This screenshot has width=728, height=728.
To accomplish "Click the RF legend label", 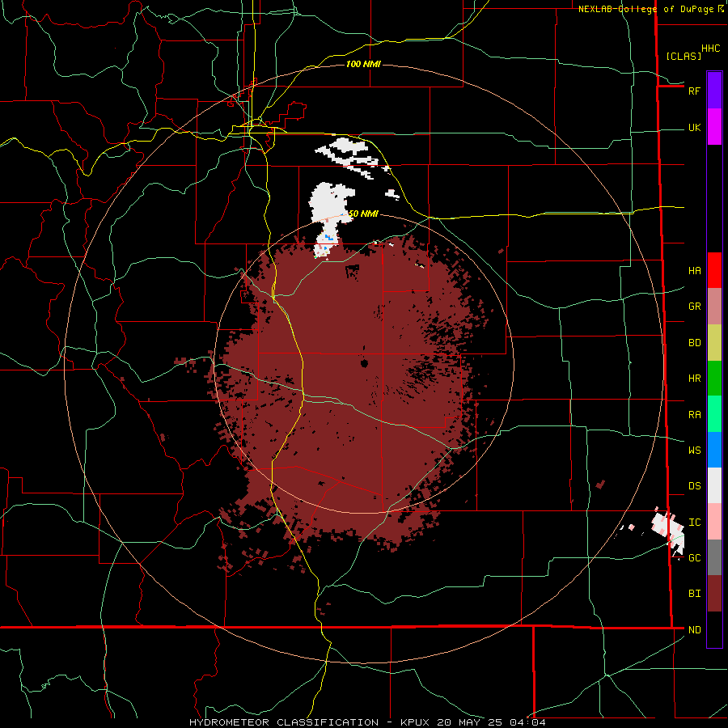I will pyautogui.click(x=694, y=91).
